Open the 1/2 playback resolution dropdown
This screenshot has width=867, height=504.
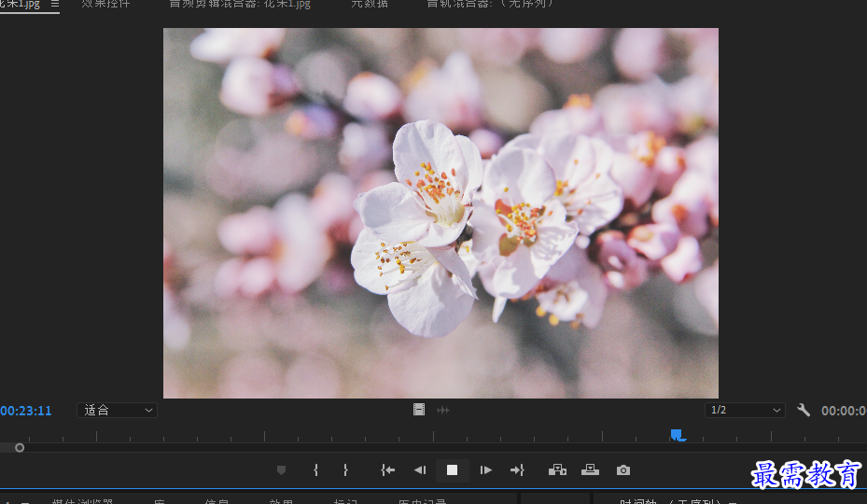[745, 410]
